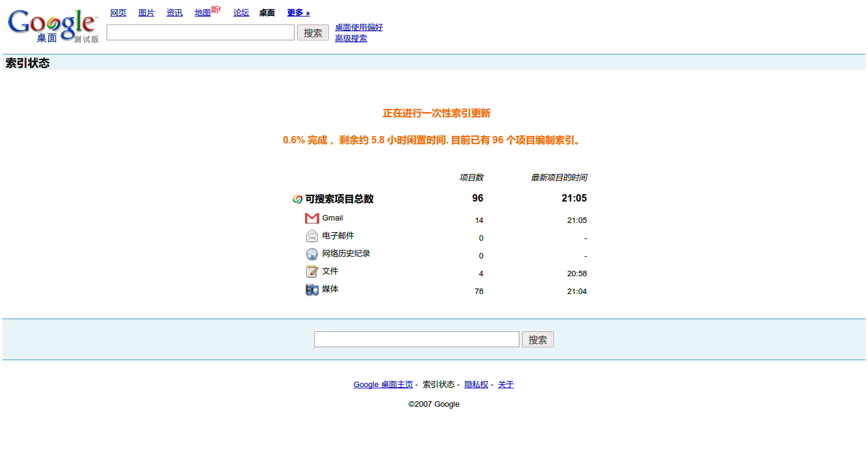
Task: Click the Google Desktop logo
Action: [x=53, y=26]
